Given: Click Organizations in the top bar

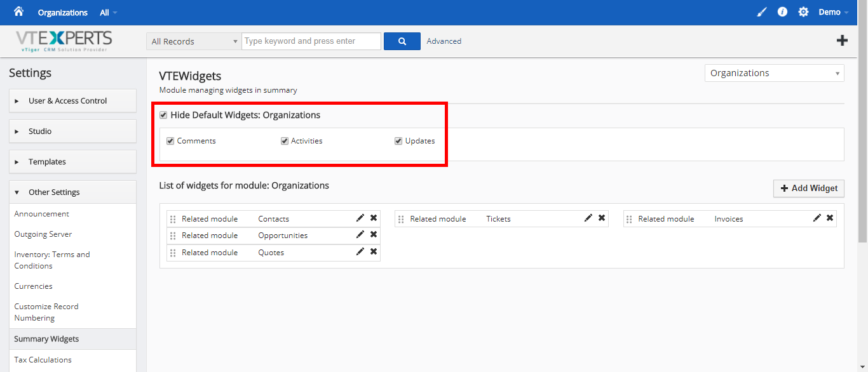Looking at the screenshot, I should 63,13.
